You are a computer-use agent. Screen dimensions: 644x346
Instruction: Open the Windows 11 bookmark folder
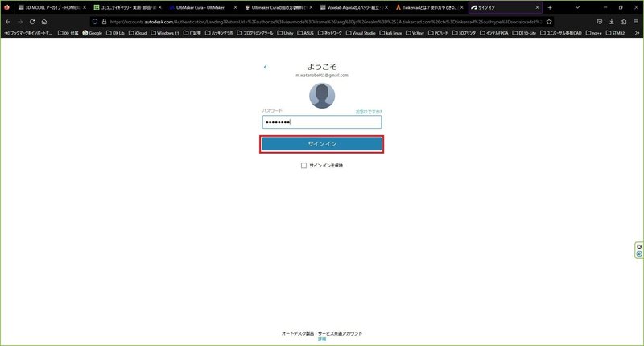(x=165, y=33)
